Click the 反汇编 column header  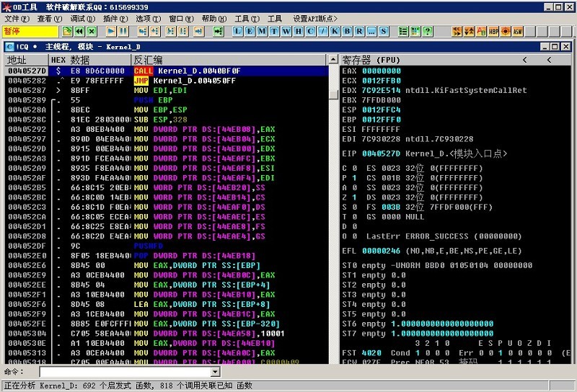point(228,60)
